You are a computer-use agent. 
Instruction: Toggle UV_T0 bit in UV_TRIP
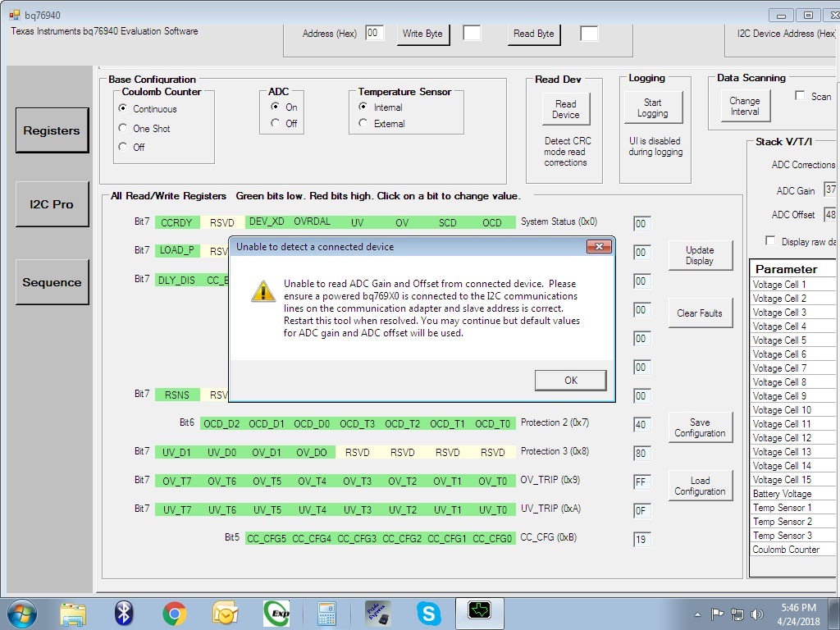[x=492, y=509]
